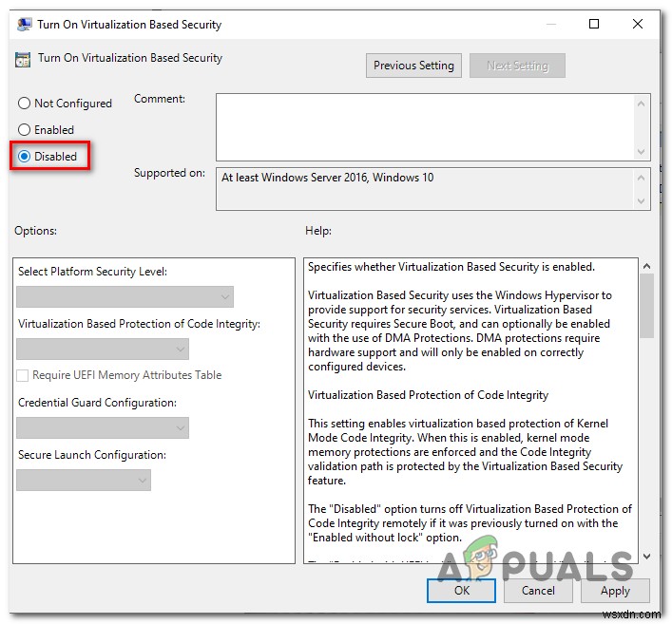Open Select Platform Security Level dropdown
This screenshot has width=672, height=624.
[125, 296]
